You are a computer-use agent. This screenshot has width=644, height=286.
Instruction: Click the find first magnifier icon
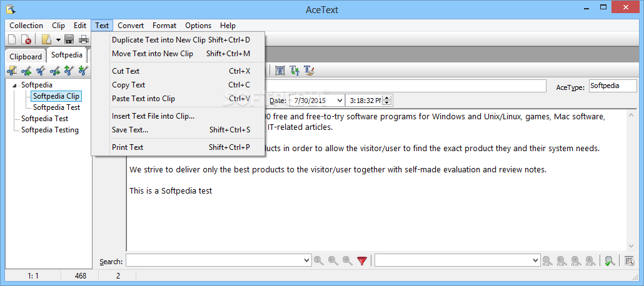coord(319,260)
